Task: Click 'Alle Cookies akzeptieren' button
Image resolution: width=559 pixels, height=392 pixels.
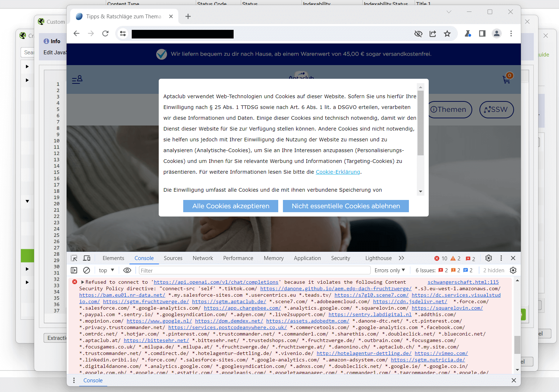Action: [231, 206]
